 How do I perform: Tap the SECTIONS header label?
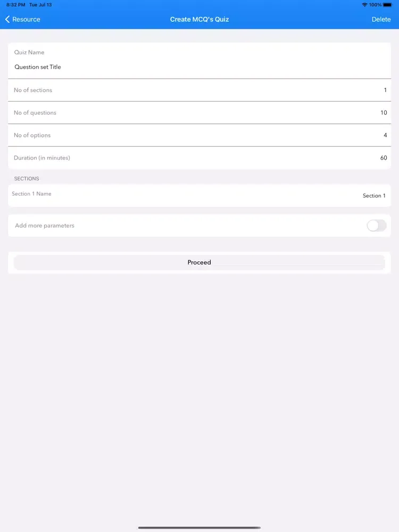(27, 179)
